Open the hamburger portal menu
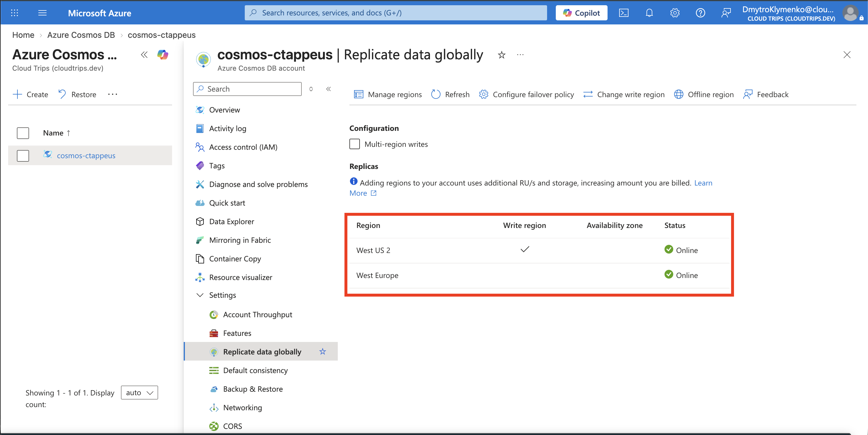Screen dimensions: 868x435 point(42,13)
